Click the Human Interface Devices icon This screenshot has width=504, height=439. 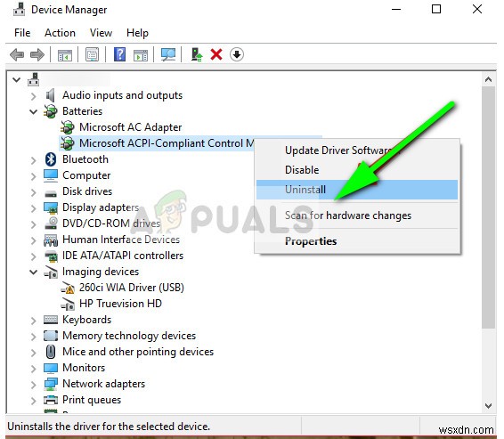51,240
